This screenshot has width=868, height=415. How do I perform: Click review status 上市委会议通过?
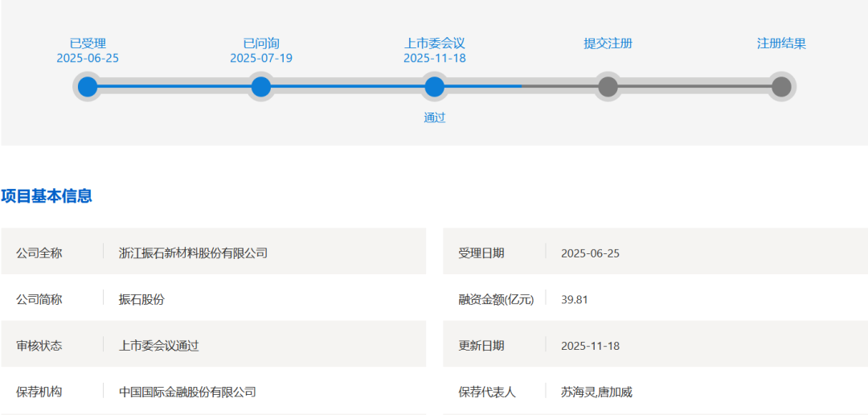pyautogui.click(x=158, y=346)
